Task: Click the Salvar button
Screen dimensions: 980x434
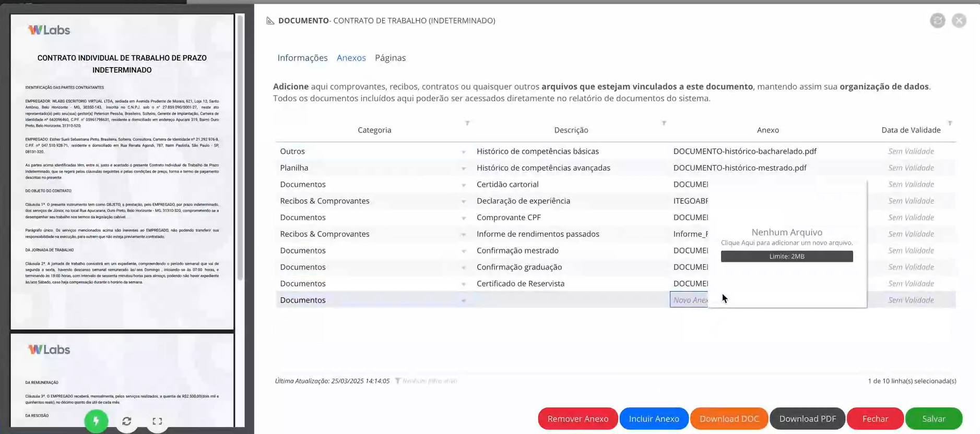Action: coord(934,418)
